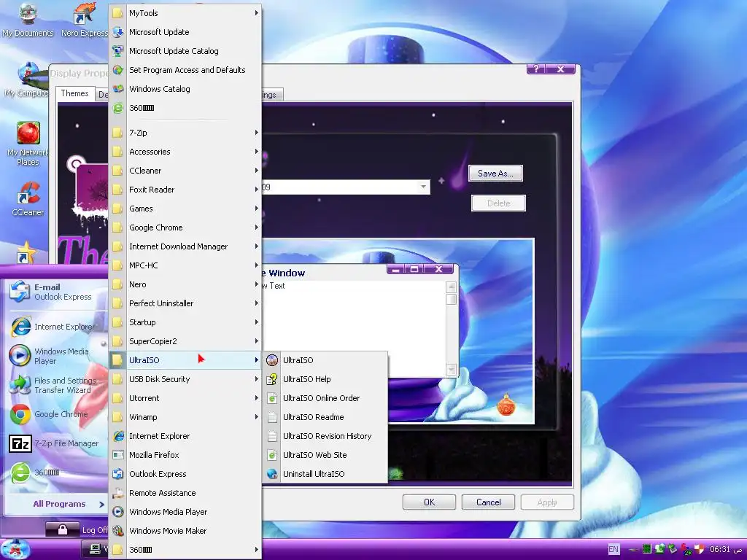
Task: Open Google Chrome in pinned start list
Action: (x=55, y=414)
